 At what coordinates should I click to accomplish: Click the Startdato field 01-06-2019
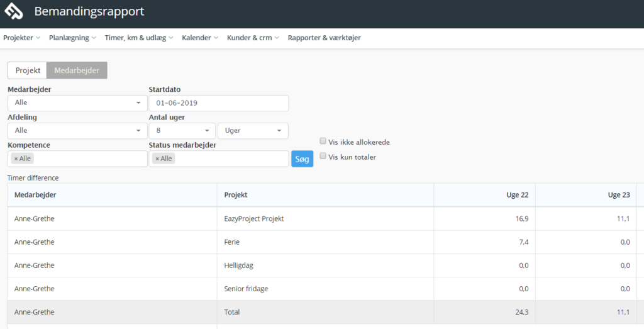(x=218, y=103)
